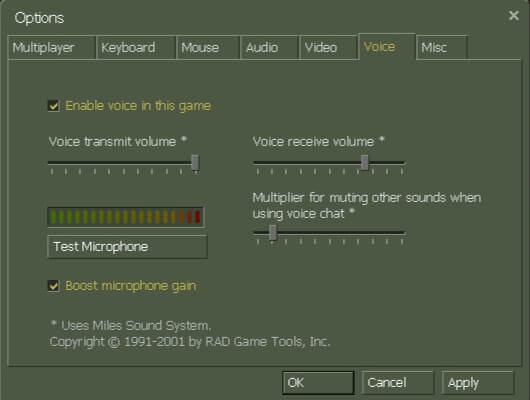Click the Test Microphone button
The height and width of the screenshot is (400, 530).
(127, 247)
